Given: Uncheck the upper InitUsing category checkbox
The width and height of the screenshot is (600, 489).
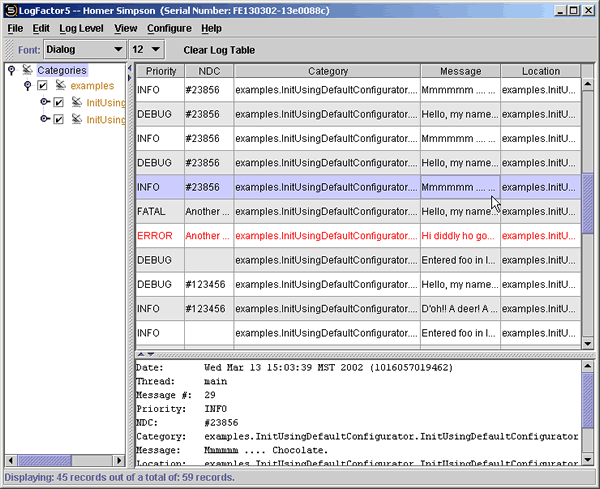Looking at the screenshot, I should coord(59,103).
